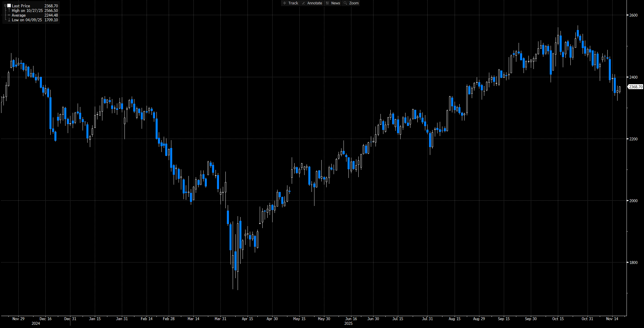Click the News text label
Image resolution: width=644 pixels, height=328 pixels.
[x=335, y=3]
